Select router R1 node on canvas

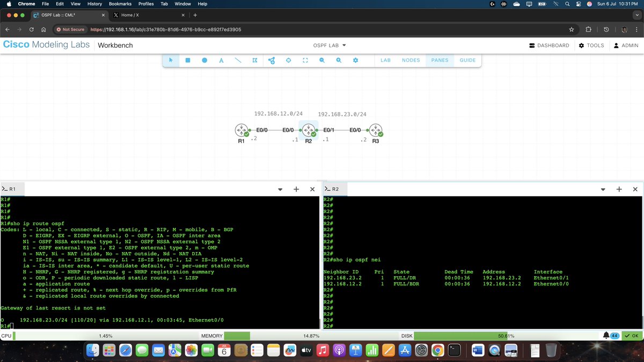pos(241,130)
